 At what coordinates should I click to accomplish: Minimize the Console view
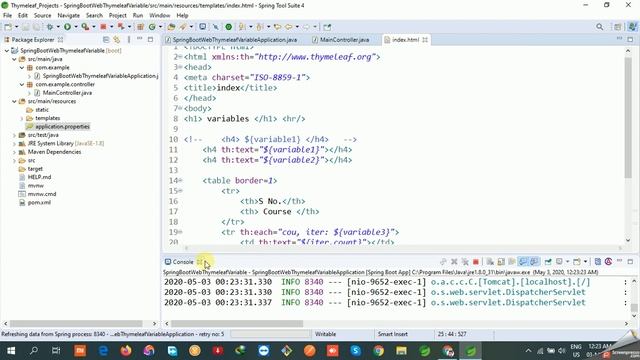point(619,261)
